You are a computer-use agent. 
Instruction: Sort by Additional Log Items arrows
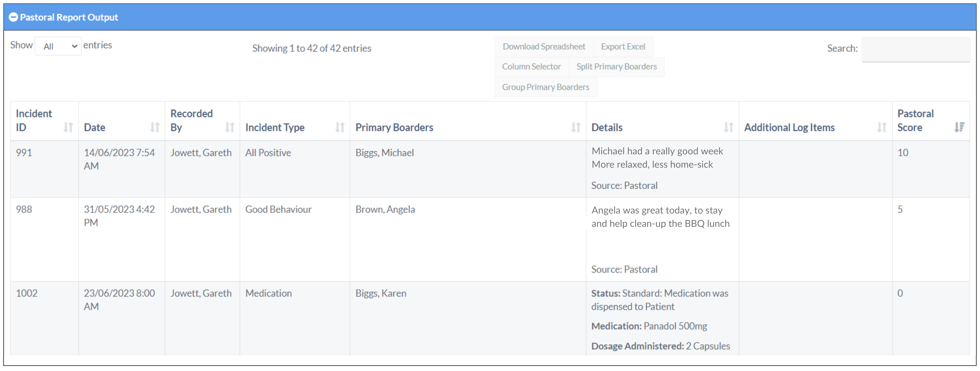(x=881, y=127)
